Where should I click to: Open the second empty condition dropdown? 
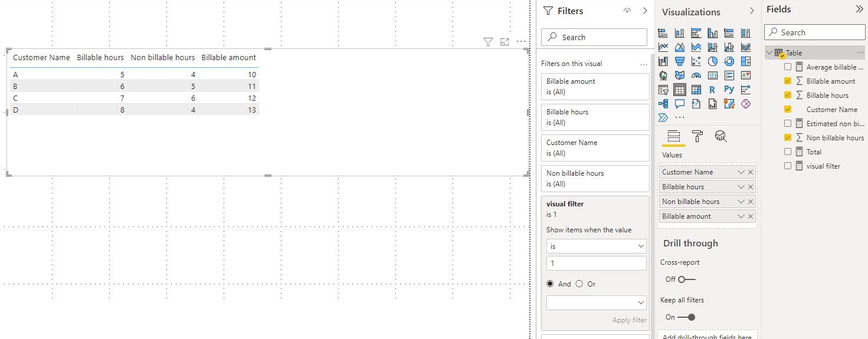[x=597, y=303]
